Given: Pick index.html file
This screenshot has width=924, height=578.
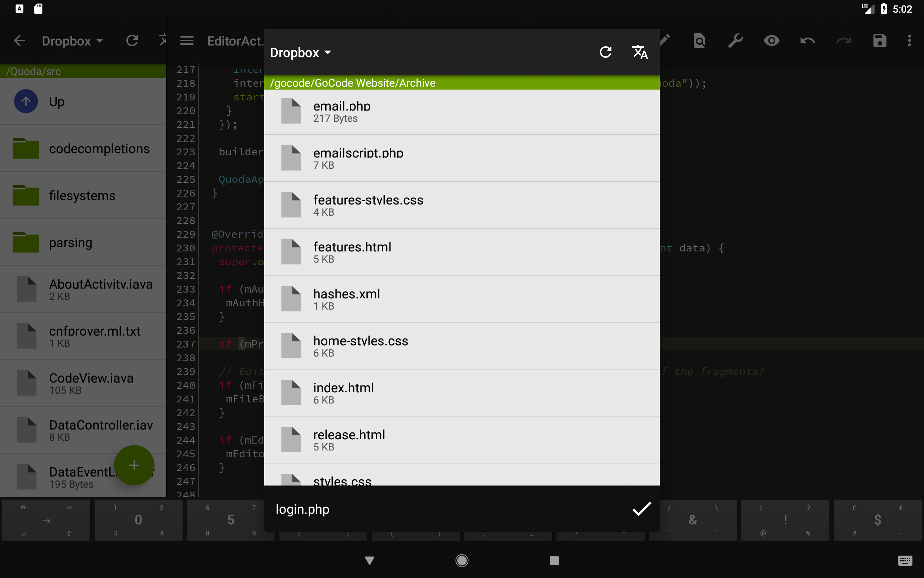Looking at the screenshot, I should pyautogui.click(x=462, y=393).
